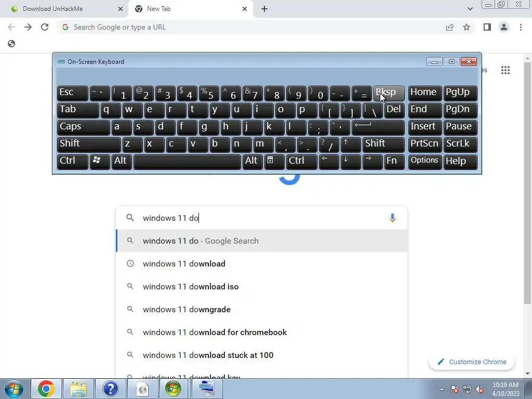
Task: Click Tab key on On-Screen Keyboard
Action: tap(78, 110)
